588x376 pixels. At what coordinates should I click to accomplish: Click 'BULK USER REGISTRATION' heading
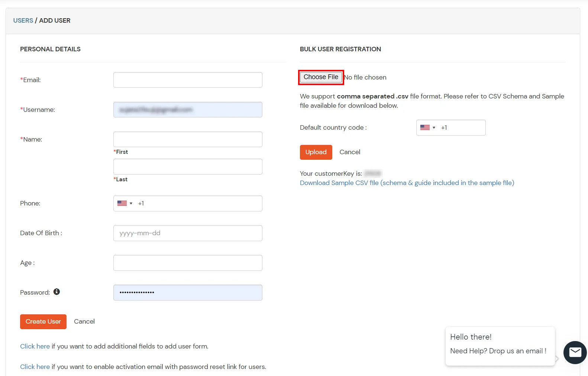click(340, 49)
